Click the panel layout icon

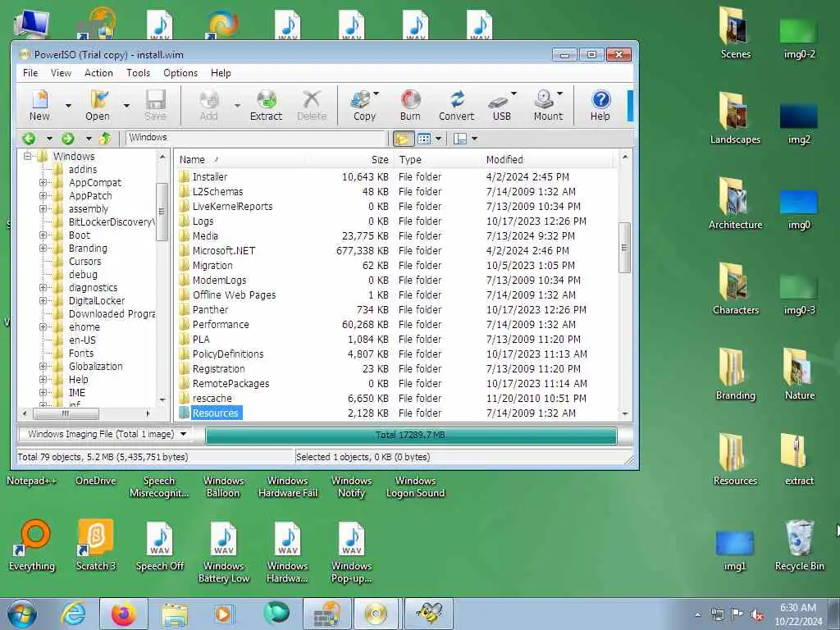(459, 139)
